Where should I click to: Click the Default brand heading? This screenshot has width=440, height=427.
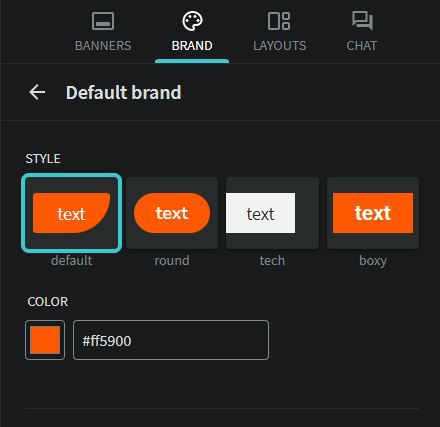pyautogui.click(x=124, y=92)
